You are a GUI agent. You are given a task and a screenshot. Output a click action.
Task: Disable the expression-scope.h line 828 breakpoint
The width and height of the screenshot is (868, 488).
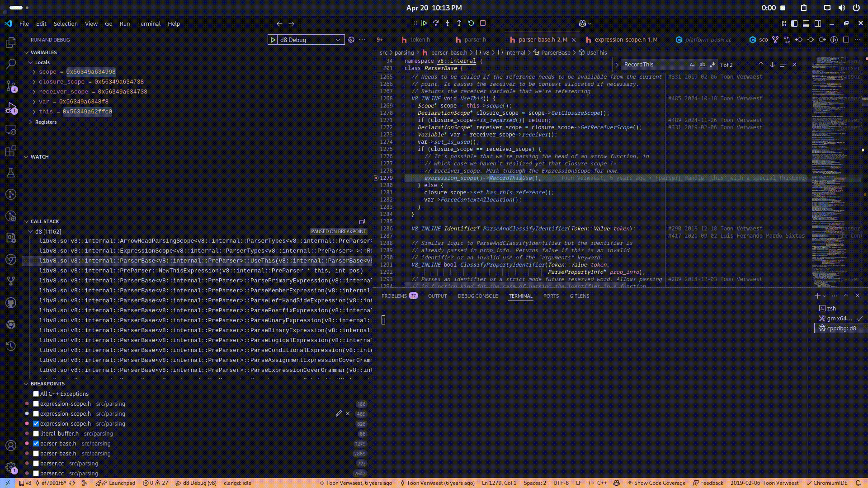[36, 423]
